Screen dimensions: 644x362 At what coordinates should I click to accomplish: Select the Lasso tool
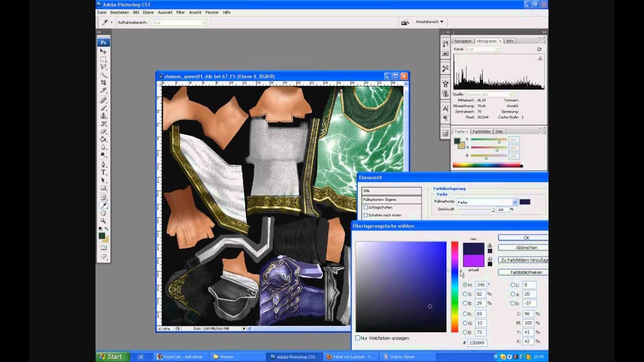[x=104, y=67]
